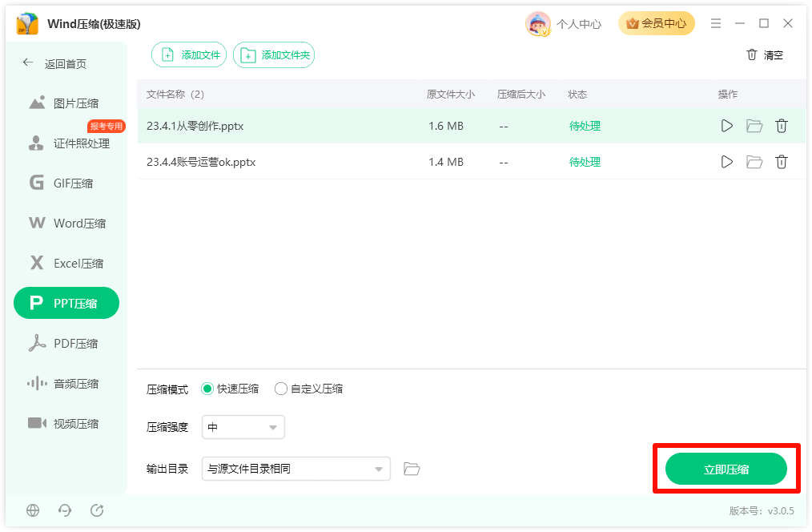Click 添加文件夹 button
Screen dimensions: 812x532
[x=274, y=55]
